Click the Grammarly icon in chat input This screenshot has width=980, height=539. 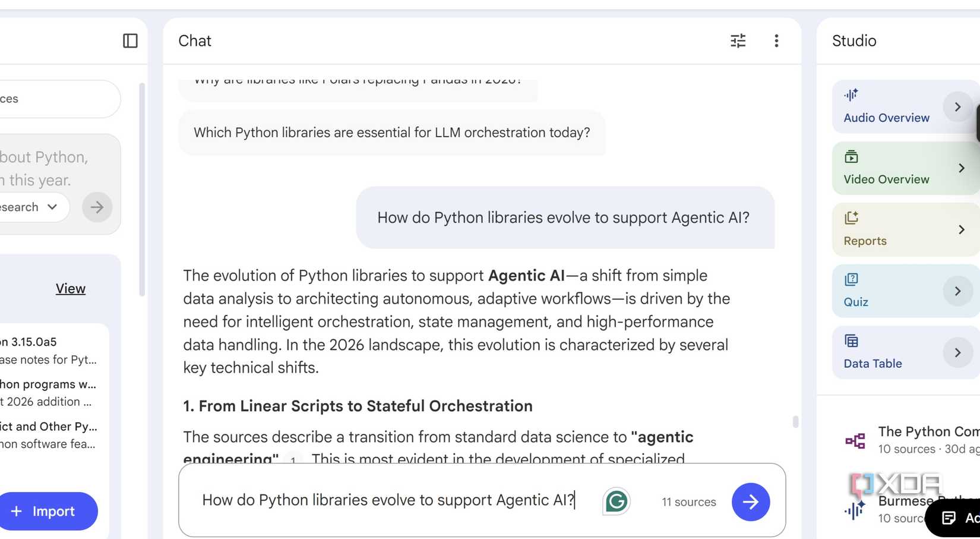pyautogui.click(x=616, y=502)
